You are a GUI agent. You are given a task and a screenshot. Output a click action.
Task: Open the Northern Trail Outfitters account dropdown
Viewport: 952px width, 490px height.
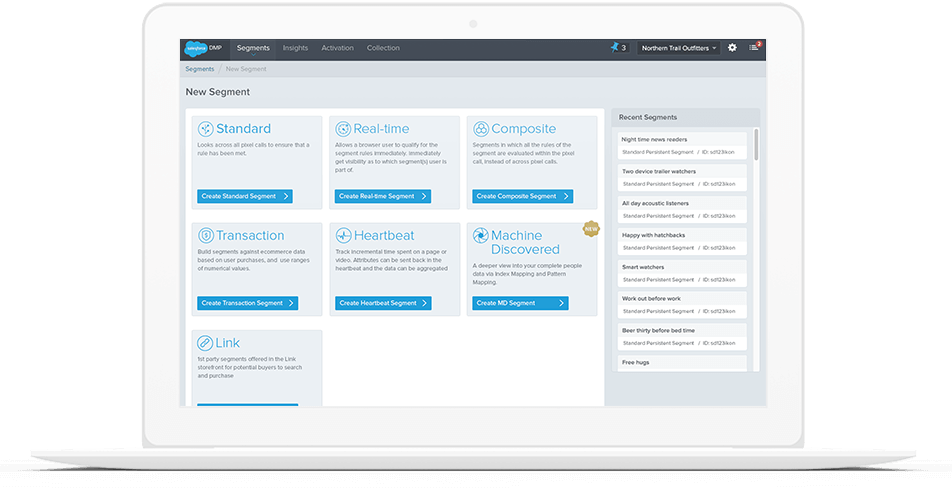[x=678, y=48]
